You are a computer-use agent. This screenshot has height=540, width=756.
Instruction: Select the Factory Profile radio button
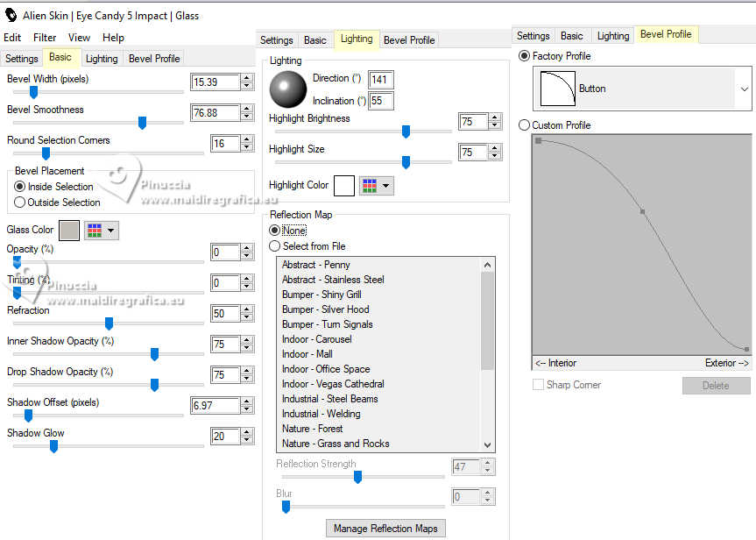pyautogui.click(x=524, y=56)
